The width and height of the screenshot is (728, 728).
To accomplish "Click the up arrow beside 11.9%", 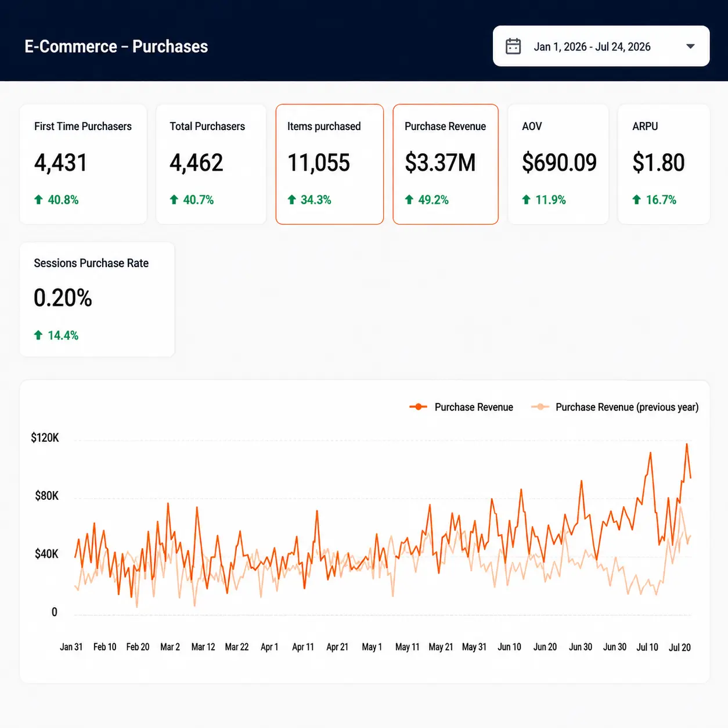I will [526, 200].
